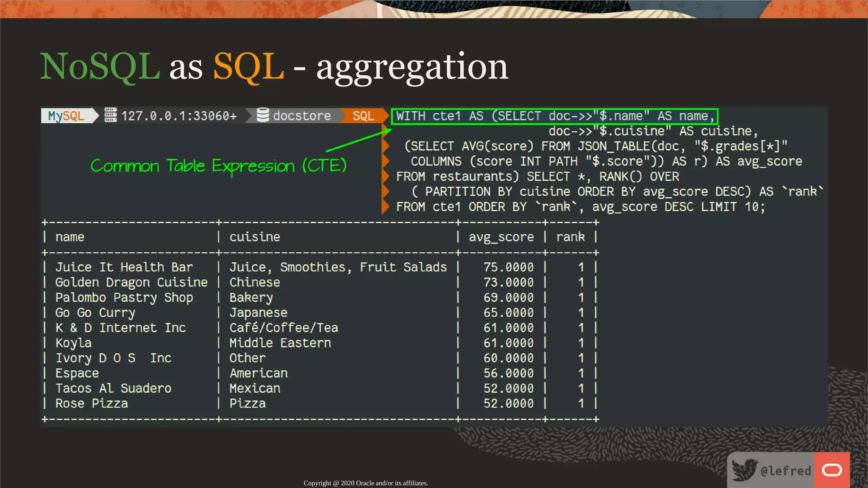Click the database cylinder icon near docstore
Viewport: 868px width, 488px height.
(x=263, y=115)
